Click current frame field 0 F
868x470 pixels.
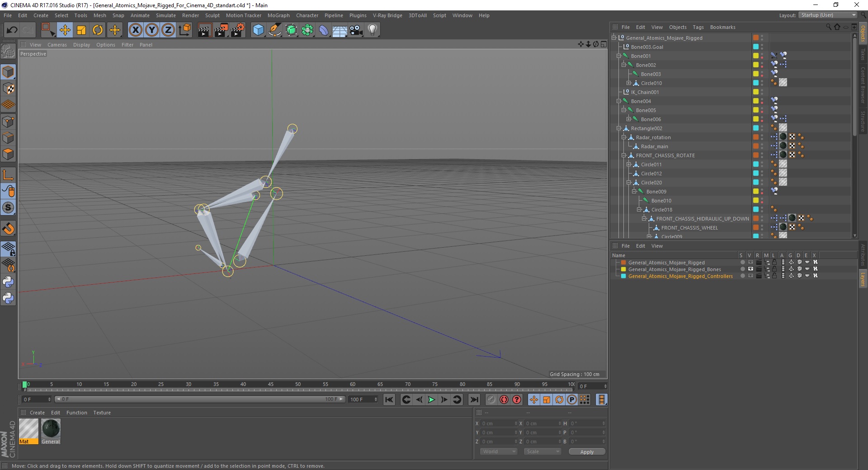click(x=37, y=399)
